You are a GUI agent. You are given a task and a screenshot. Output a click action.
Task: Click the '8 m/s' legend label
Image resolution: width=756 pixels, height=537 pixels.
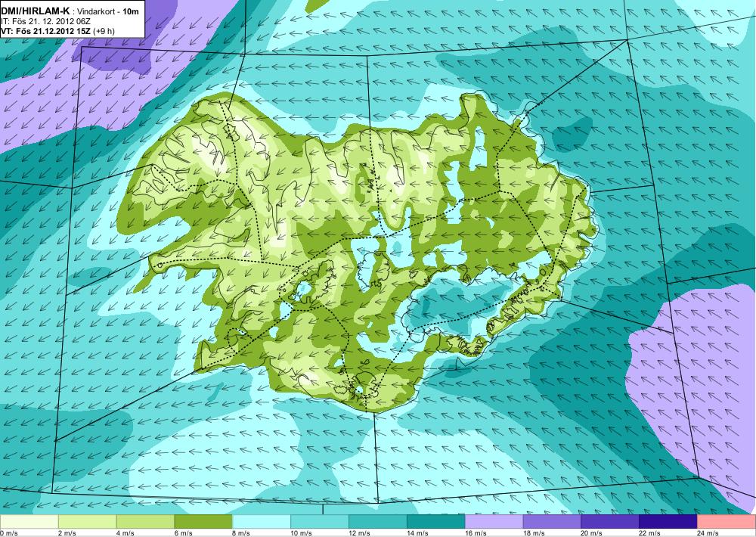tap(242, 533)
